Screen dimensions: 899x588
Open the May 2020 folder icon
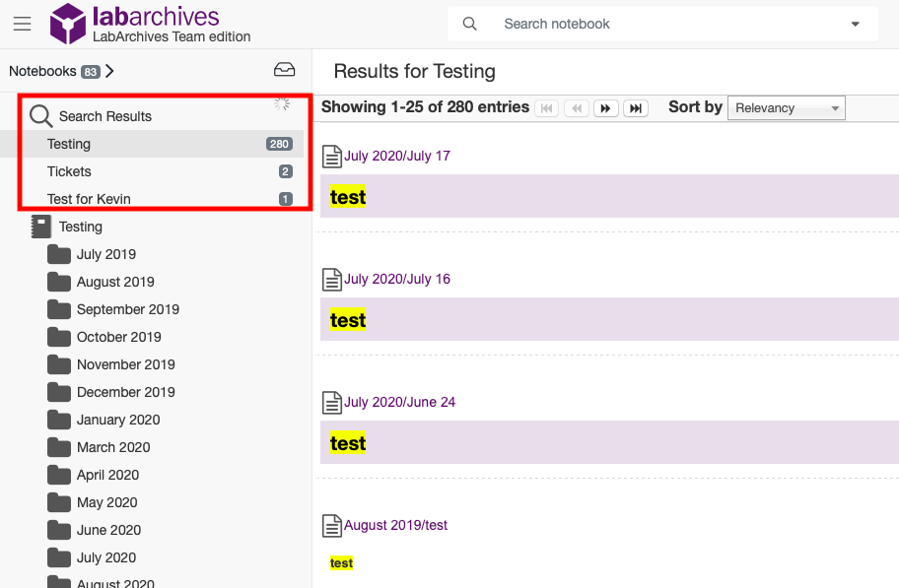[x=59, y=502]
